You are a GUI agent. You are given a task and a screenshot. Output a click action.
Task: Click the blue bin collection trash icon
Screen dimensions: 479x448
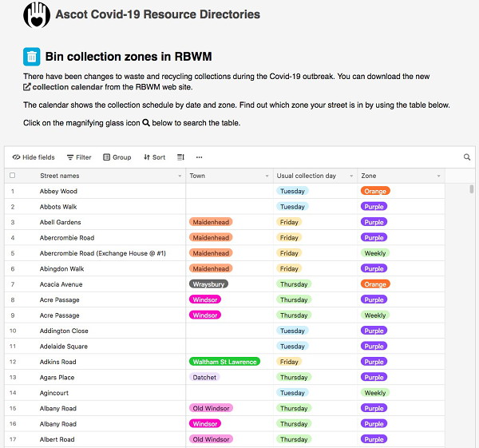pos(32,56)
